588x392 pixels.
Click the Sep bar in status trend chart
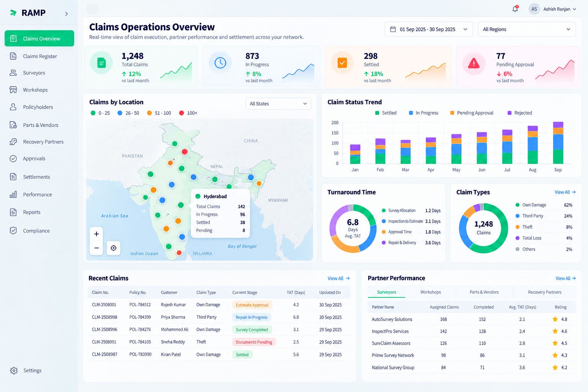pyautogui.click(x=558, y=143)
